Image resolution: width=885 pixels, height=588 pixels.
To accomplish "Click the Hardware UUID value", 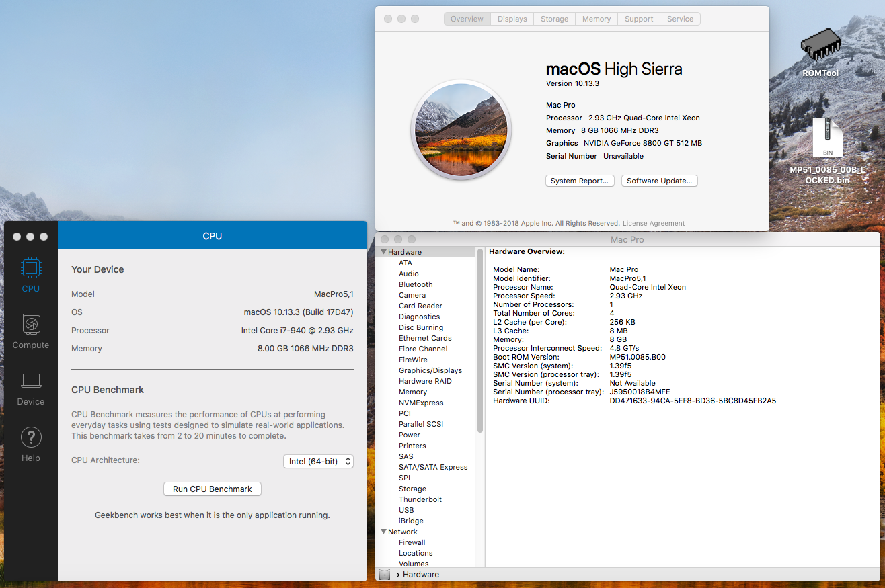I will tap(693, 401).
